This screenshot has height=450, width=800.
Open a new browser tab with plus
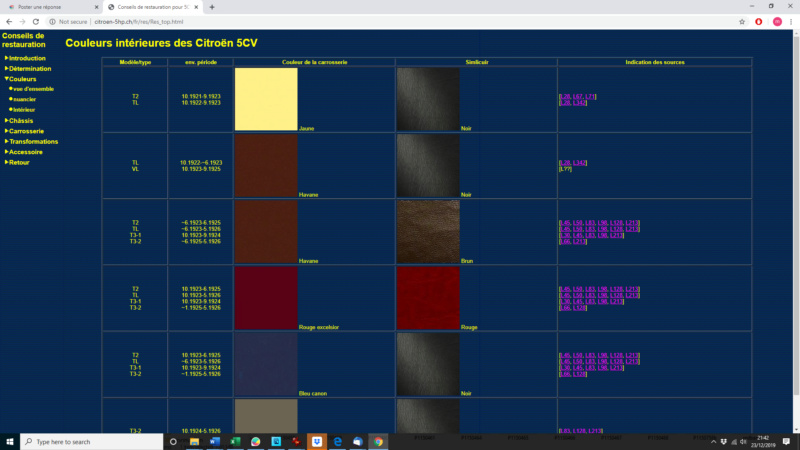click(212, 7)
